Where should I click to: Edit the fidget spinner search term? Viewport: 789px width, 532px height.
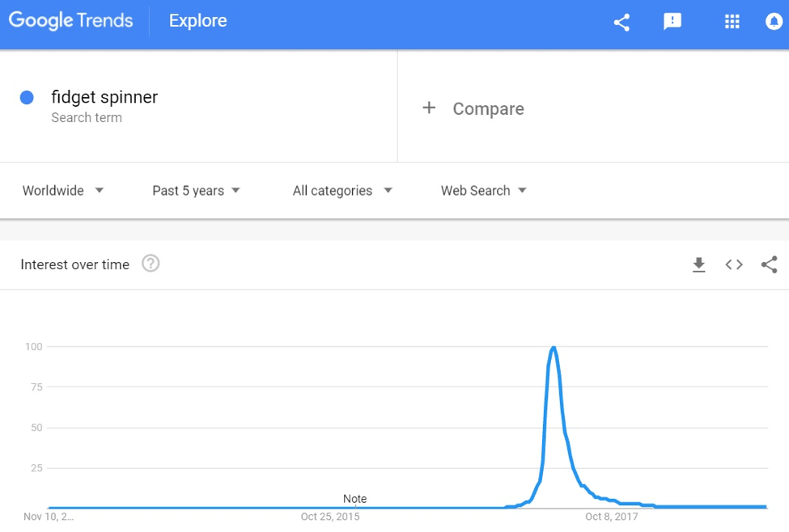click(104, 97)
